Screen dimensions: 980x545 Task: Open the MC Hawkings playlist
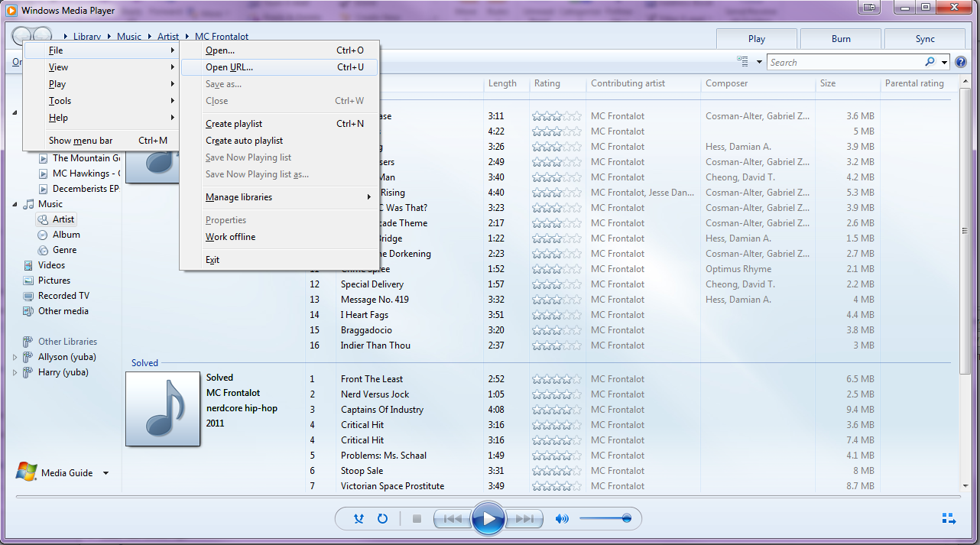[80, 174]
